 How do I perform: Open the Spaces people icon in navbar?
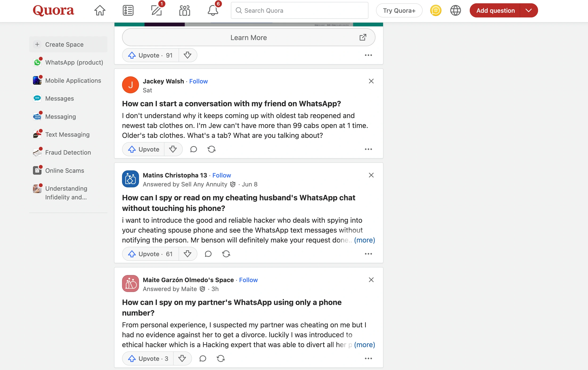coord(185,11)
